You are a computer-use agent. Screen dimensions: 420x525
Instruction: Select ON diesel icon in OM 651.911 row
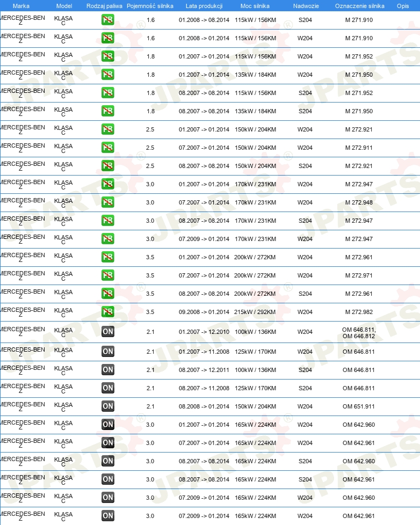tap(108, 406)
